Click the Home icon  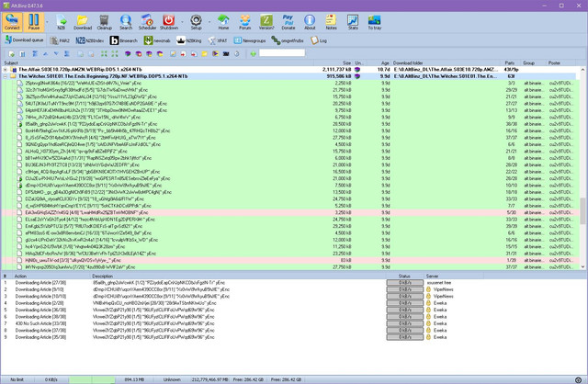223,22
